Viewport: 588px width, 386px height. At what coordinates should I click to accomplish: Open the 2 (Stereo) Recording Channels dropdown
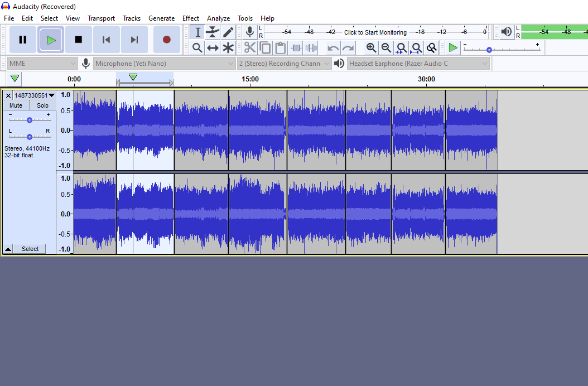pyautogui.click(x=285, y=64)
